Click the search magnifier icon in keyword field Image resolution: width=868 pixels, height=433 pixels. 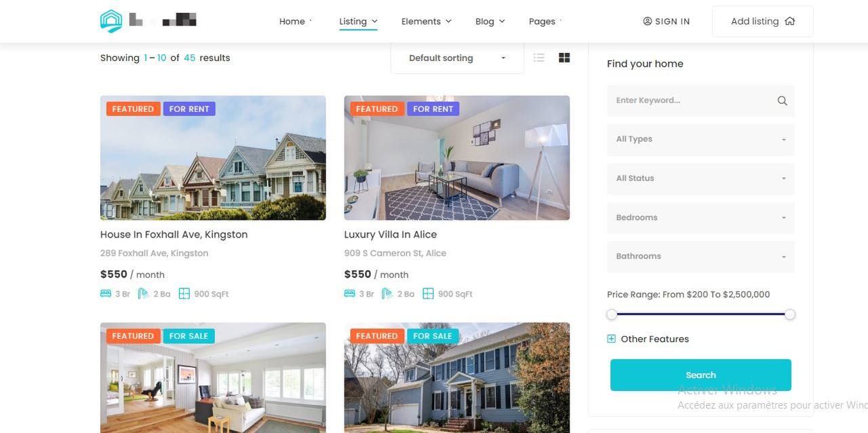click(x=782, y=100)
